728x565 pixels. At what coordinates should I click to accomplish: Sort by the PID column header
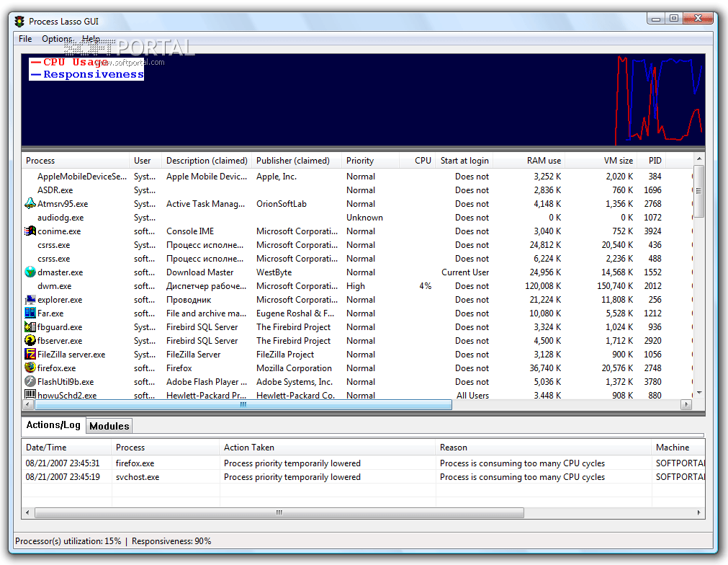pos(652,161)
